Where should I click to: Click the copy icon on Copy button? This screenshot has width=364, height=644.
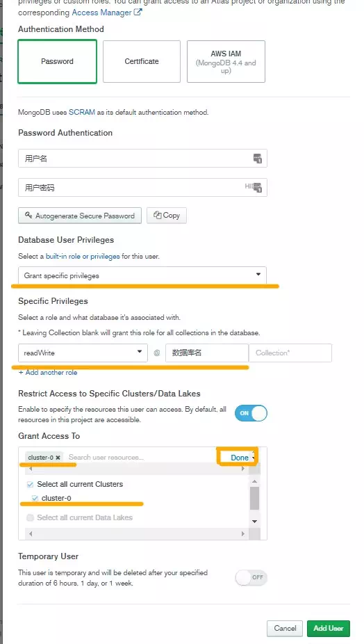(157, 215)
